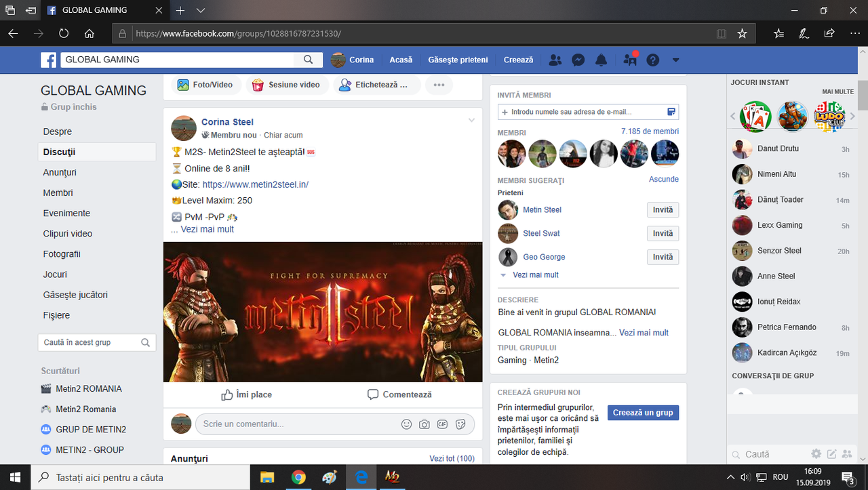Open the Edge tab list dropdown
This screenshot has height=490, width=868.
pyautogui.click(x=201, y=11)
